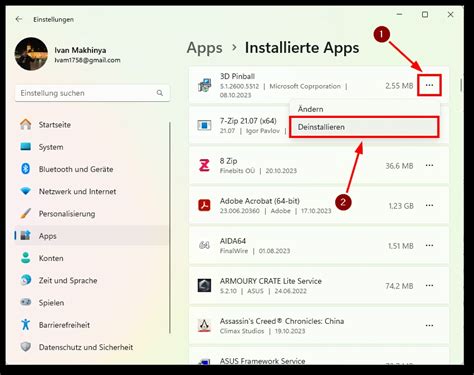This screenshot has height=375, width=474.
Task: Click the Apps breadcrumb link
Action: coord(204,48)
